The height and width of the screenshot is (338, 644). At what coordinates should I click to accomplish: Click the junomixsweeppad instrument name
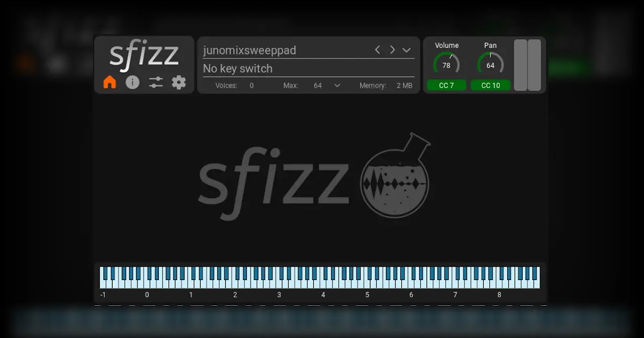[250, 50]
